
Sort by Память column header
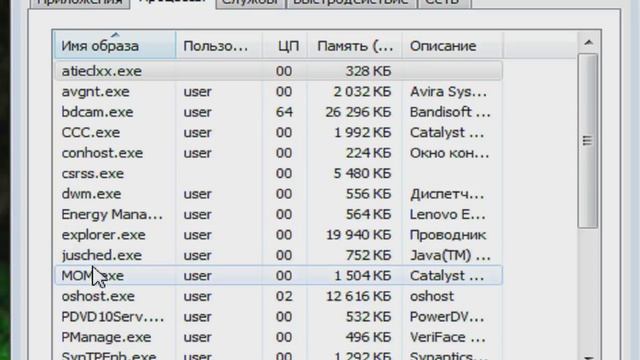[355, 46]
